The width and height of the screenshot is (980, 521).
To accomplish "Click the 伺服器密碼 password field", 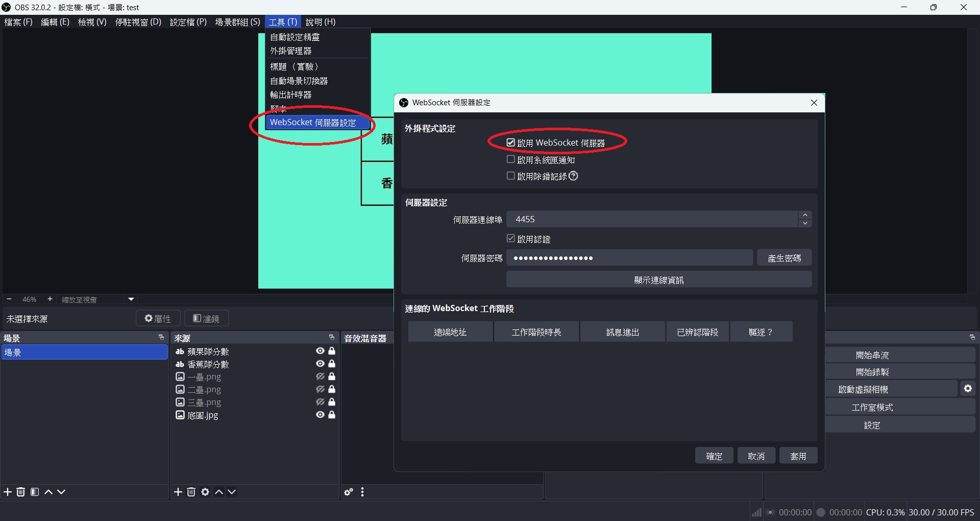I will [x=629, y=258].
